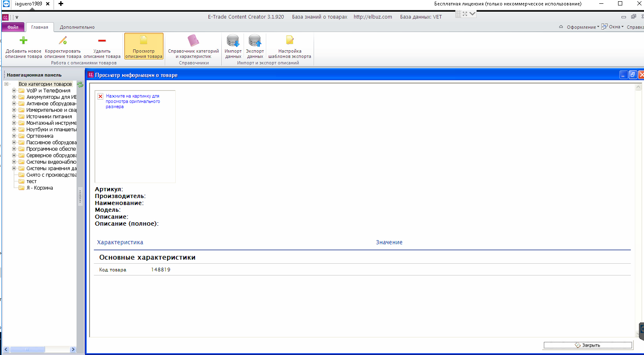The height and width of the screenshot is (355, 644).
Task: Click the TeamViewer logo icon in the tab bar
Action: click(6, 4)
